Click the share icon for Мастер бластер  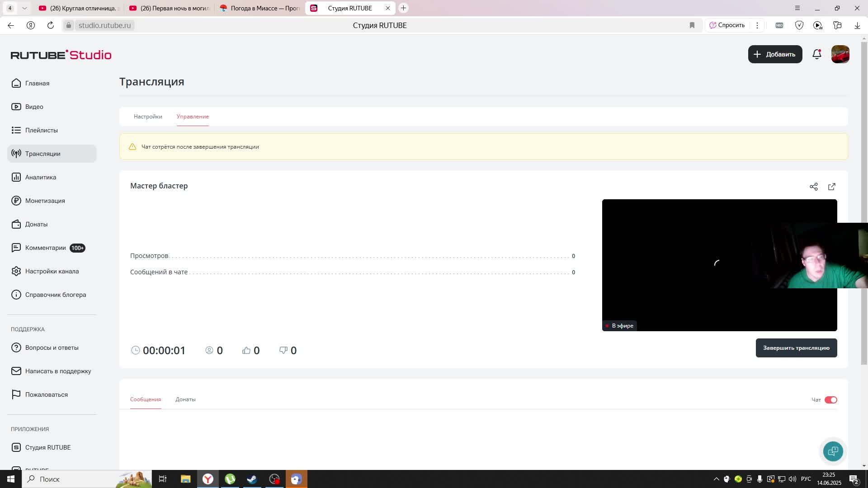[x=814, y=187]
